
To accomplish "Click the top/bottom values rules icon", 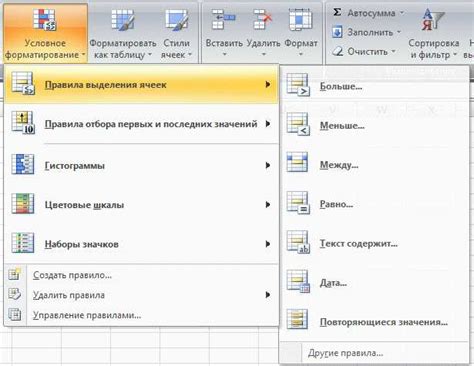I will coord(23,123).
